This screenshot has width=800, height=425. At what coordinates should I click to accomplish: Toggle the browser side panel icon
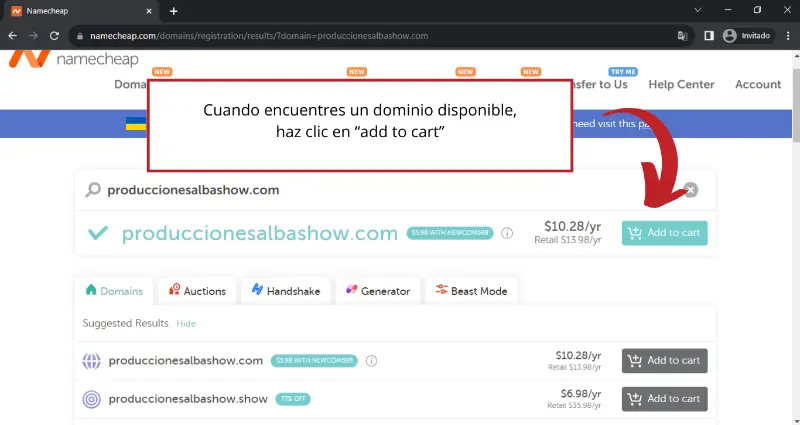(x=709, y=36)
